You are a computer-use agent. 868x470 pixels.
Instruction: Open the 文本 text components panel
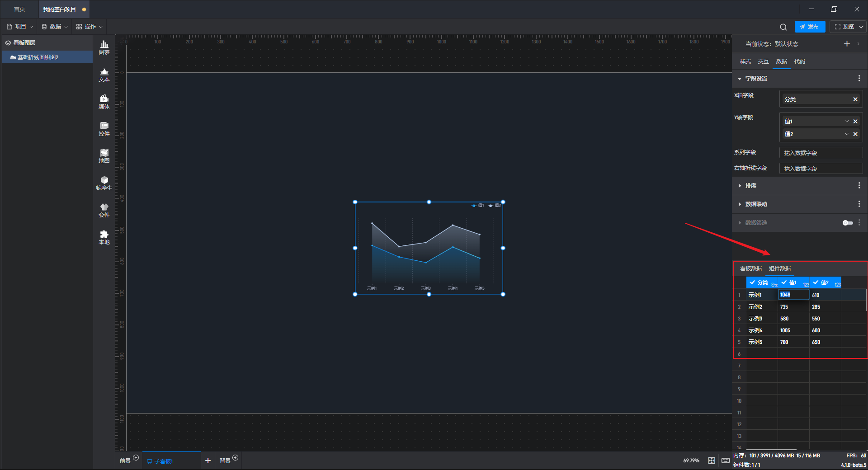click(x=104, y=75)
